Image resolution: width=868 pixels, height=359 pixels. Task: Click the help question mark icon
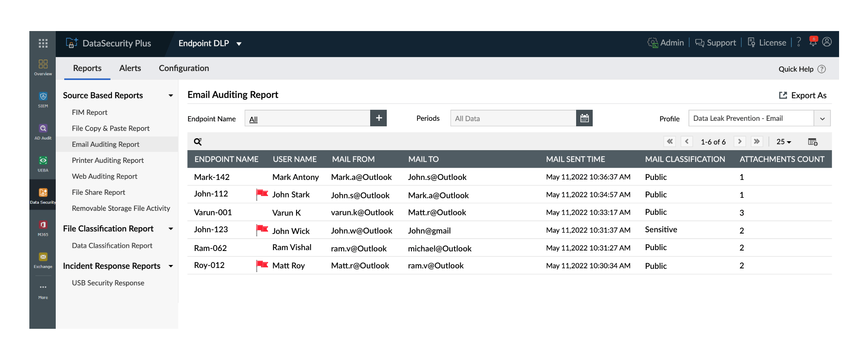tap(799, 42)
